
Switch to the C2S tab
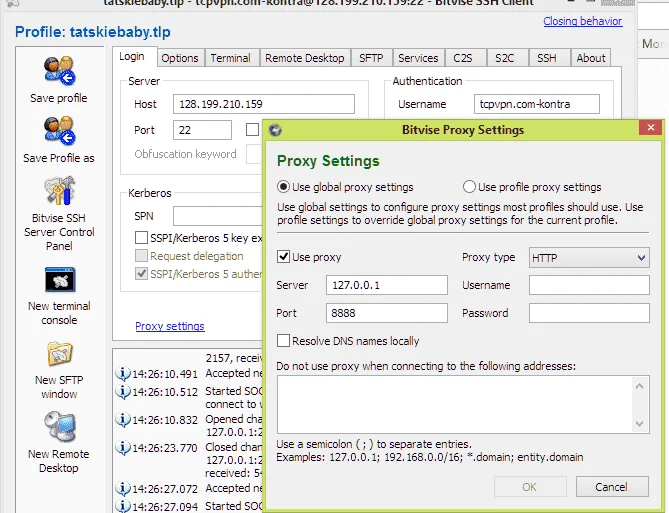[x=464, y=58]
